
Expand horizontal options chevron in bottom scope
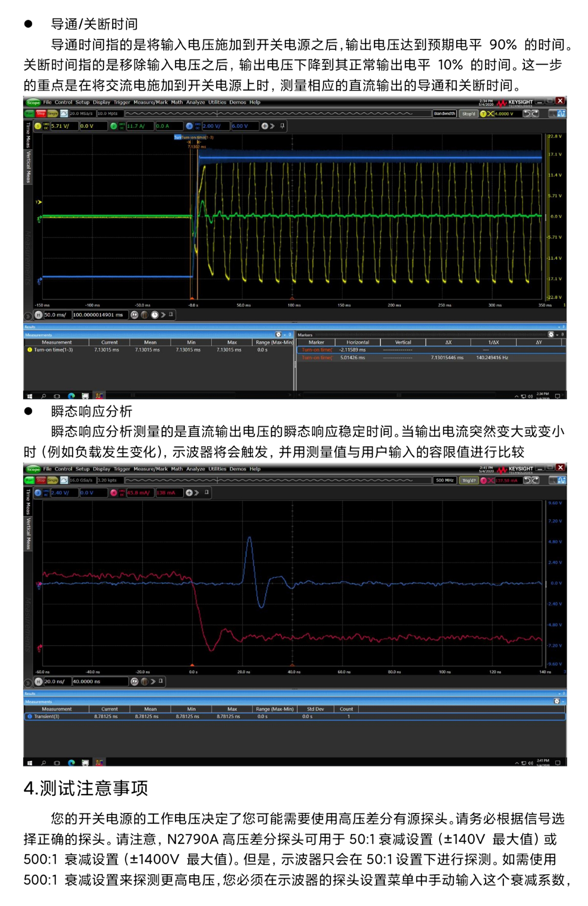pyautogui.click(x=153, y=681)
